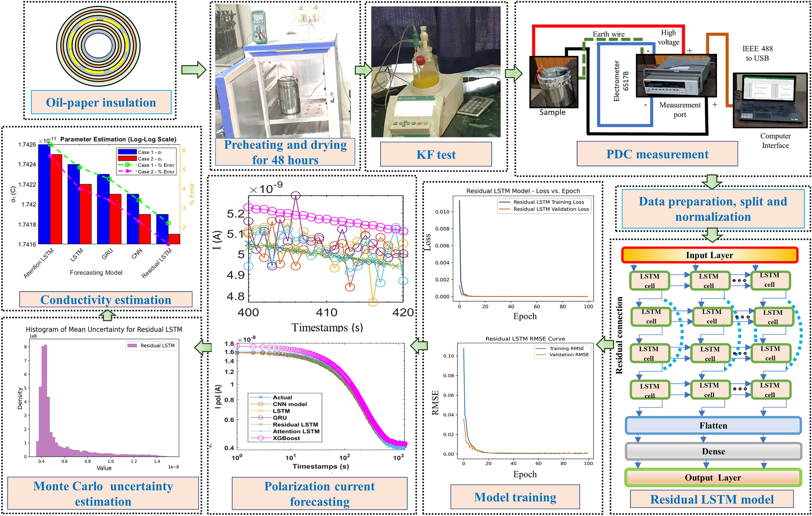
Task: Click the Electrometer 6517B instrument photo
Action: coord(676,76)
